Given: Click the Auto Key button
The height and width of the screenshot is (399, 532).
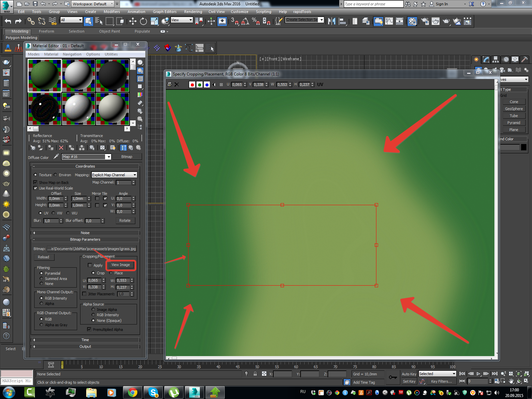Looking at the screenshot, I should click(x=409, y=374).
